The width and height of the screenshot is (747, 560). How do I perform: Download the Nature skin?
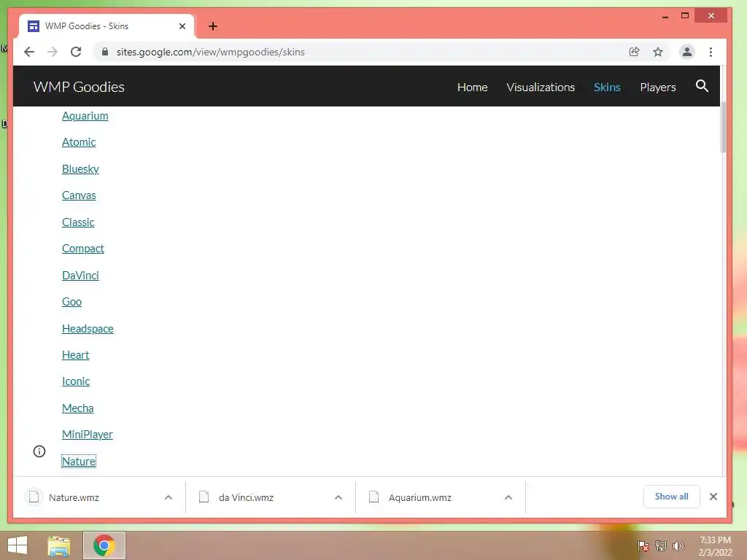pos(79,461)
